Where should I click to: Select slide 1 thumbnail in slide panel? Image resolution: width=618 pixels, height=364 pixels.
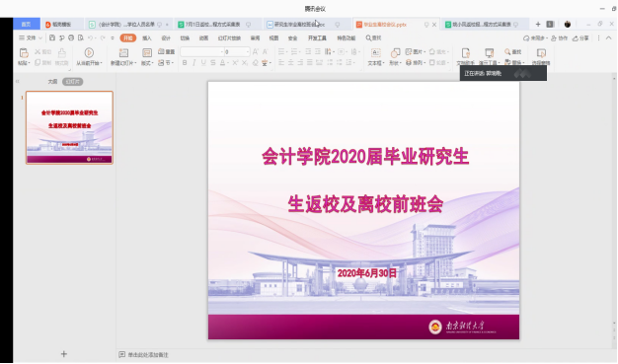coord(69,127)
